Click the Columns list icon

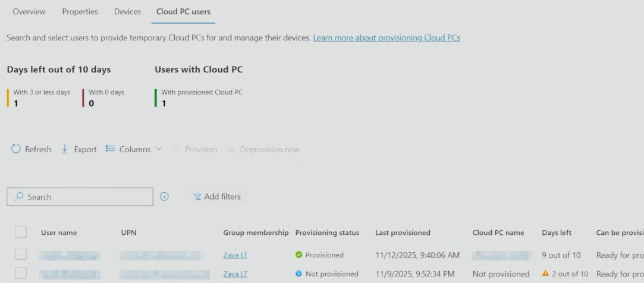pos(110,149)
